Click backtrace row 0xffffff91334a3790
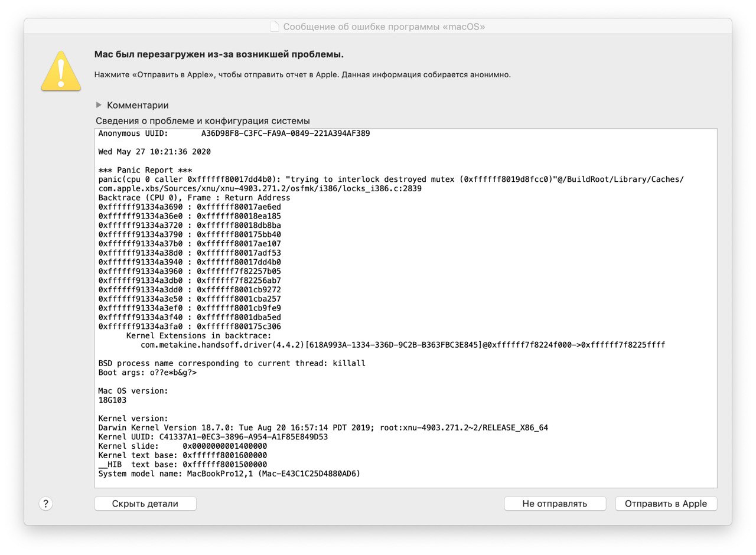Screen dimensions: 756x555 pyautogui.click(x=190, y=234)
